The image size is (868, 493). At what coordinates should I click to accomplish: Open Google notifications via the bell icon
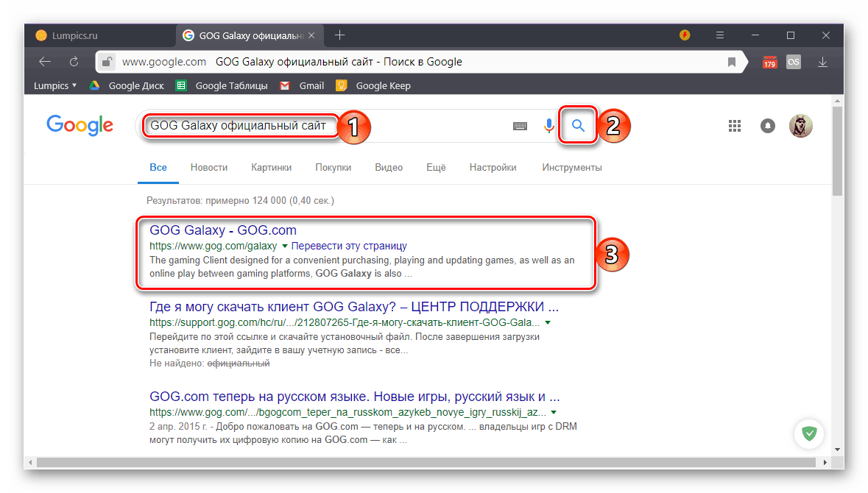(x=767, y=126)
